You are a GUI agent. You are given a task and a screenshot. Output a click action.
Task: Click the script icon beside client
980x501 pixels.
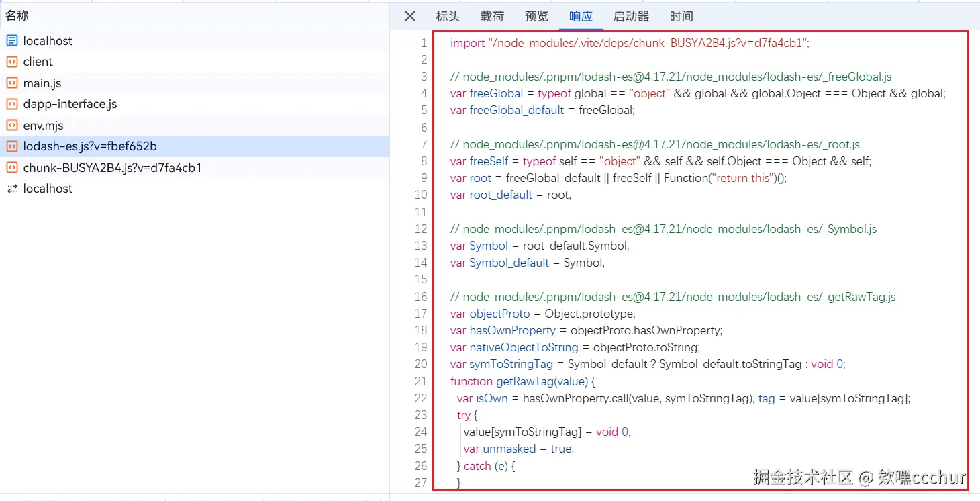(x=11, y=62)
